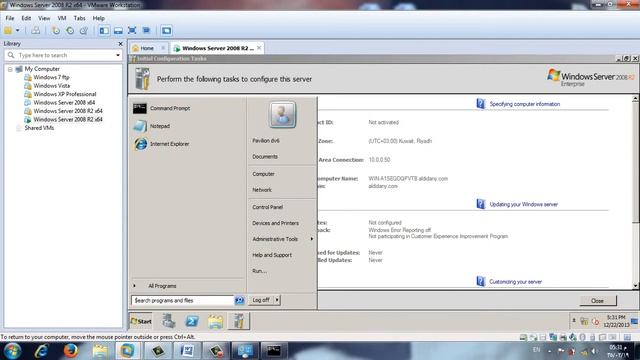Open the View menu
Image resolution: width=640 pixels, height=360 pixels.
[x=44, y=18]
